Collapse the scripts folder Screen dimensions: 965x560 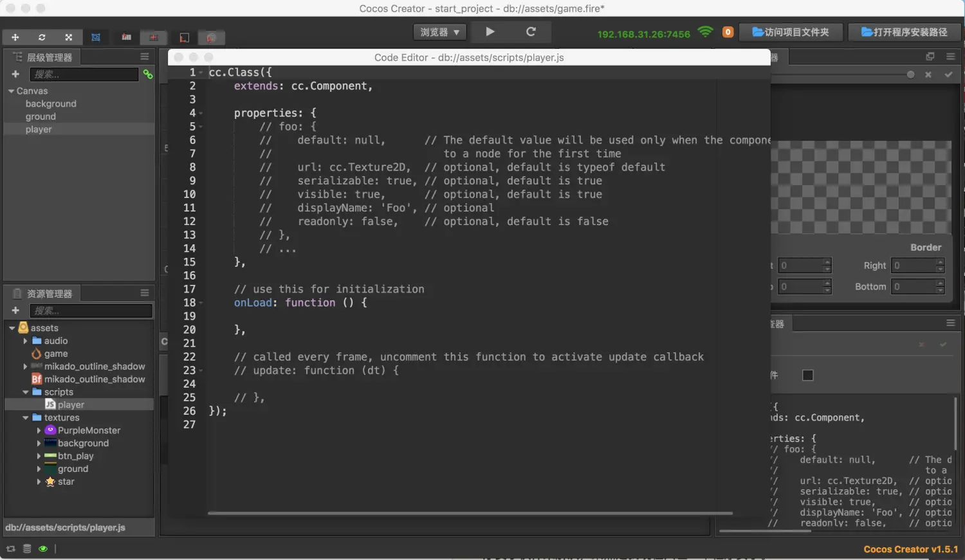25,392
